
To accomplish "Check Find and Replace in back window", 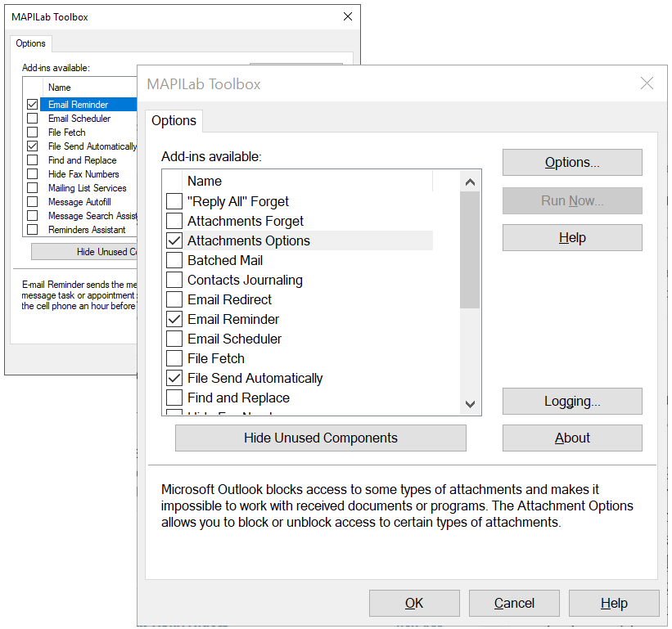I will [x=32, y=160].
